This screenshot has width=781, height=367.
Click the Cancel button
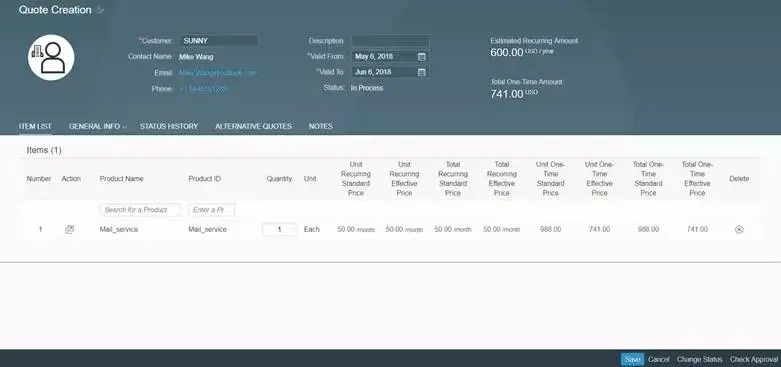(658, 360)
